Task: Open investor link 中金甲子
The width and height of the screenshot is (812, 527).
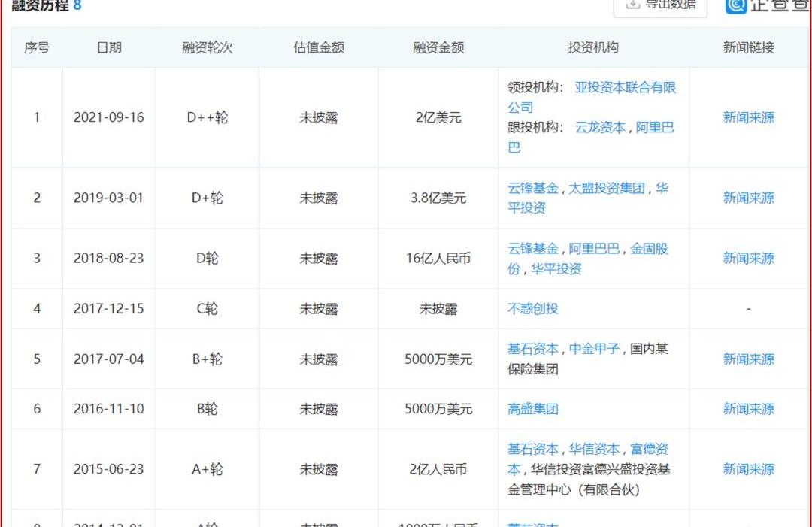Action: click(594, 349)
